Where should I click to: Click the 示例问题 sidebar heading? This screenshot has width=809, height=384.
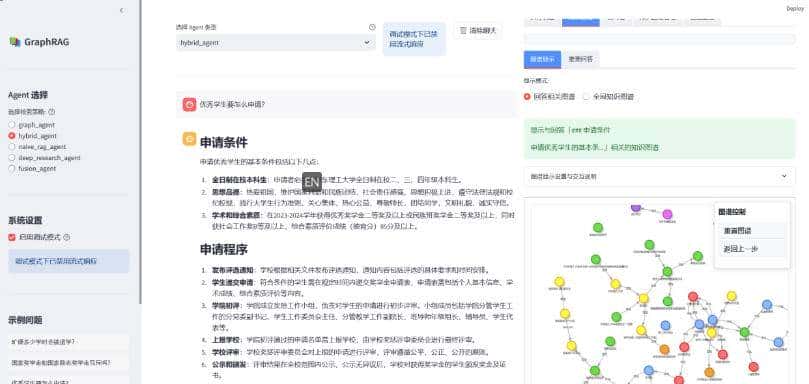click(25, 320)
